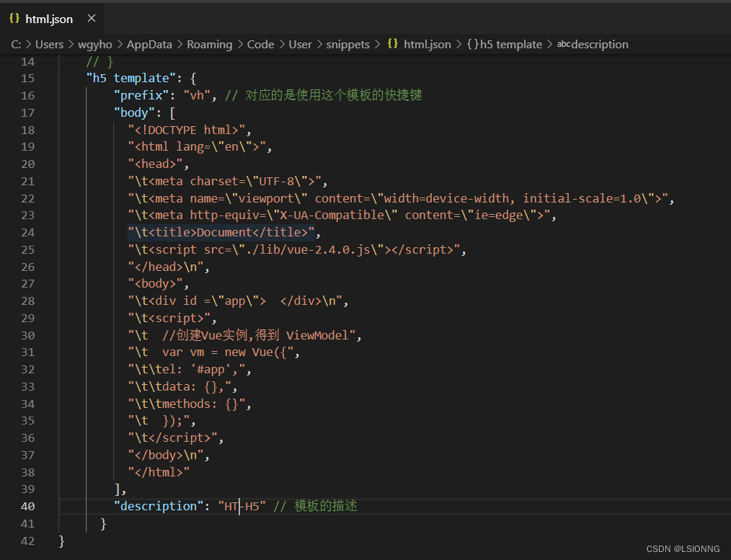731x560 pixels.
Task: Click the braces icon before html.json breadcrumb
Action: click(393, 44)
